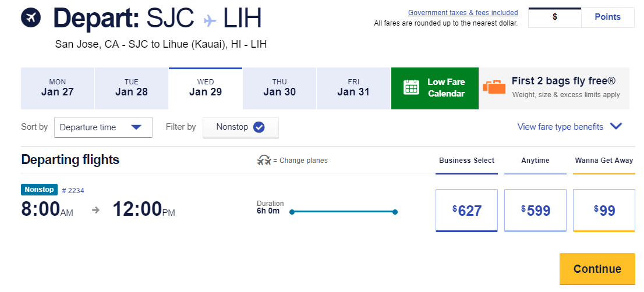Expand View fare type benefits
644x292 pixels.
(x=560, y=127)
